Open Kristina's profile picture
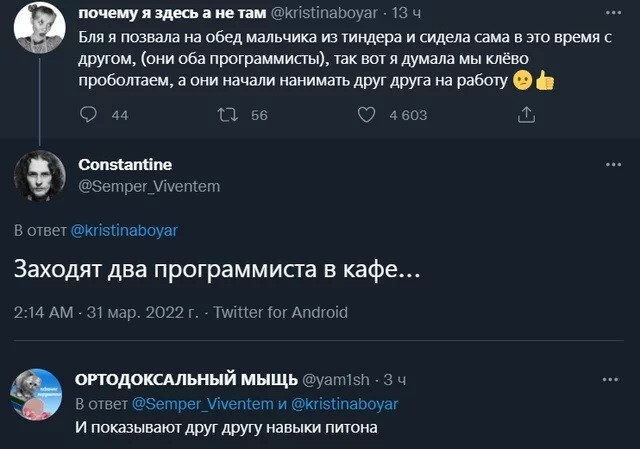The image size is (640, 449). coord(39,28)
